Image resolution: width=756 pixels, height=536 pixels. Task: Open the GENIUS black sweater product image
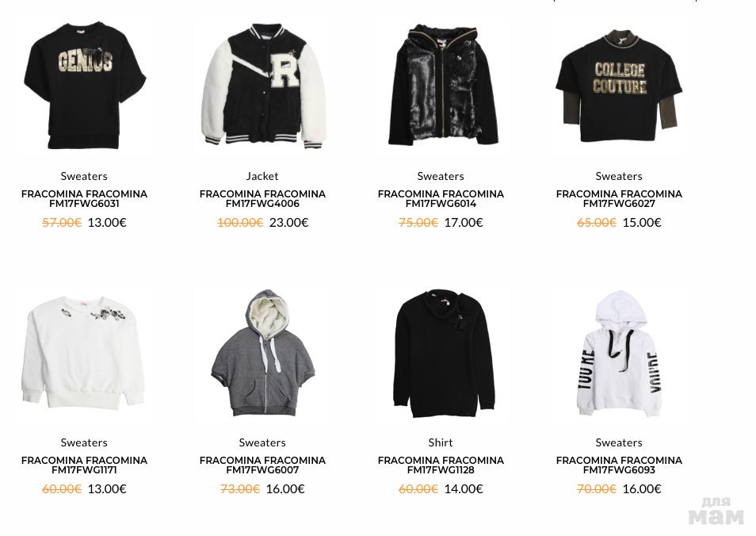(x=84, y=86)
